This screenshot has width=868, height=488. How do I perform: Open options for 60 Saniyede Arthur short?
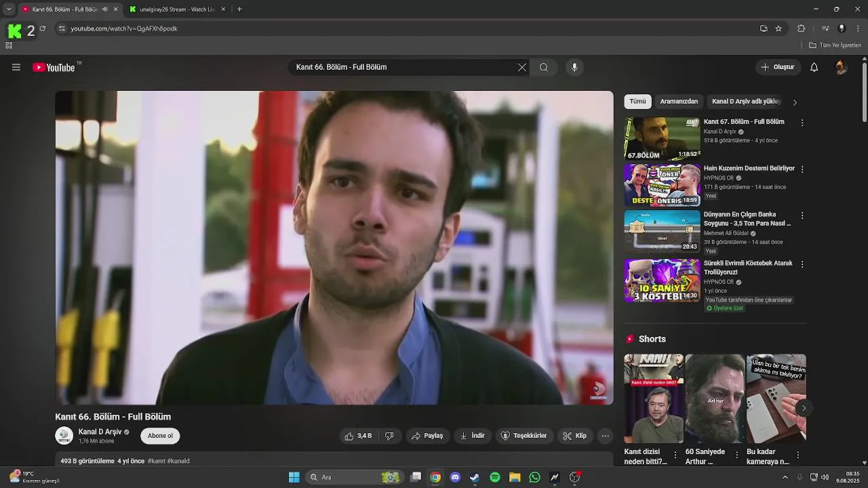pyautogui.click(x=736, y=455)
